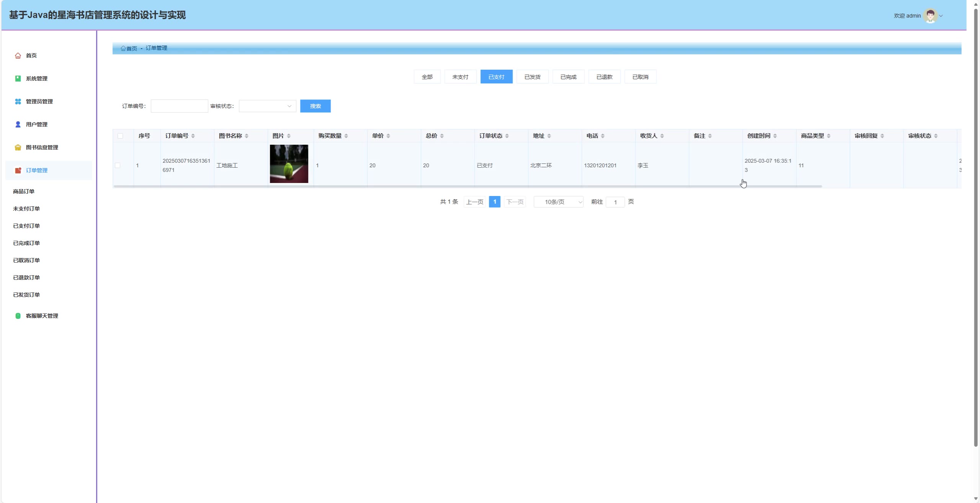Click the home icon in the sidebar

(x=18, y=56)
